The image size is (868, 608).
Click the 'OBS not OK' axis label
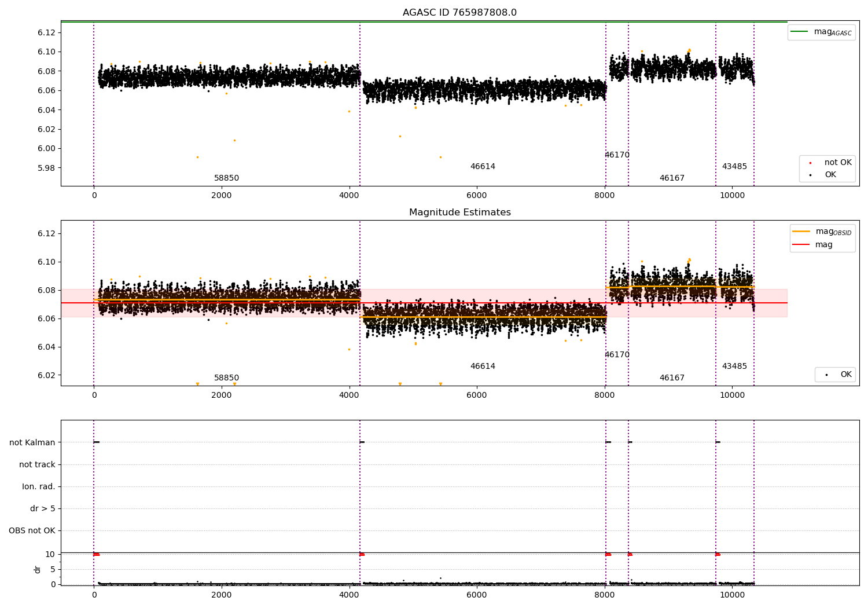(32, 530)
